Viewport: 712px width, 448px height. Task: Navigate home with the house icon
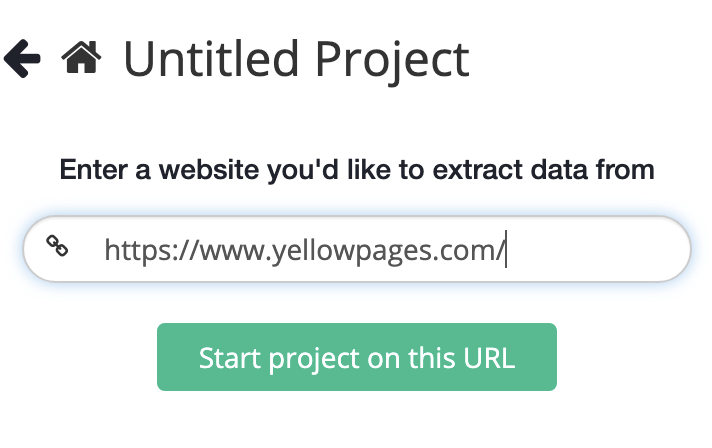[x=81, y=57]
